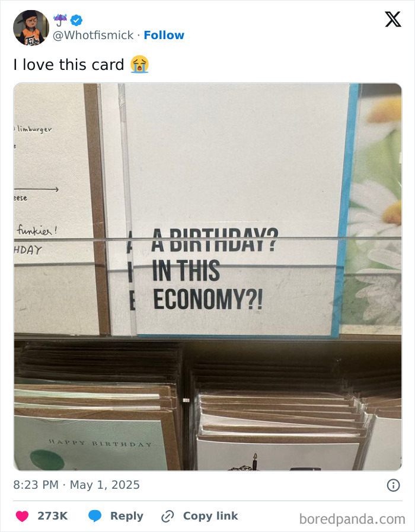The width and height of the screenshot is (415, 532).
Task: Click the crying face emoji
Action: tap(139, 65)
